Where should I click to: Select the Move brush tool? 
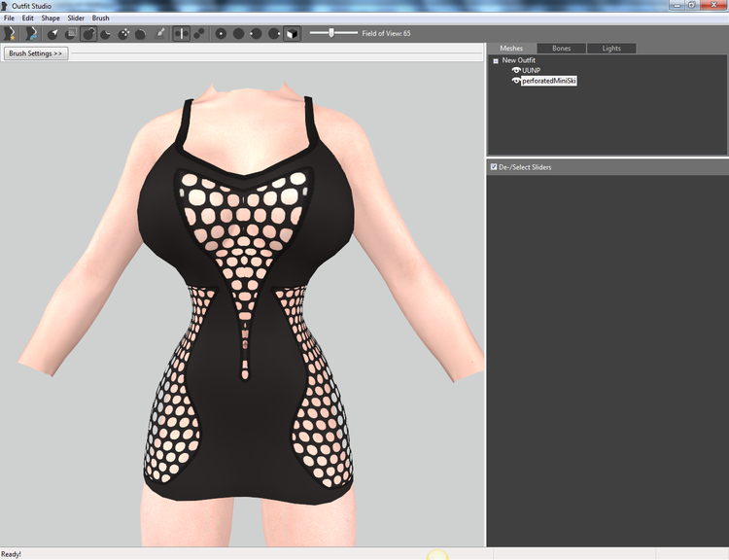123,33
